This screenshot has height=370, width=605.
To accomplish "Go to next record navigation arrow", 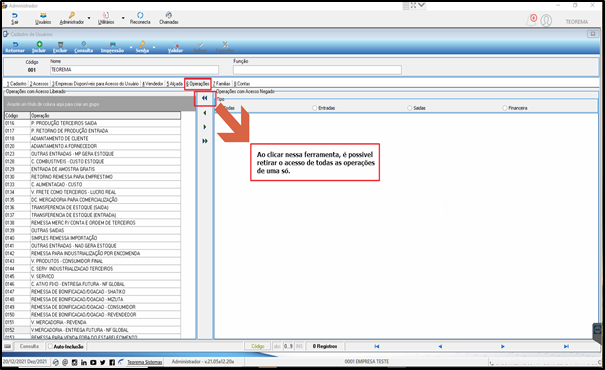I will 503,346.
